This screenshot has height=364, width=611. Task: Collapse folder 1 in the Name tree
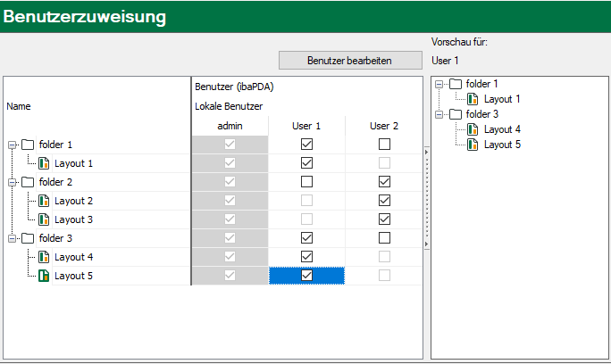click(x=12, y=145)
